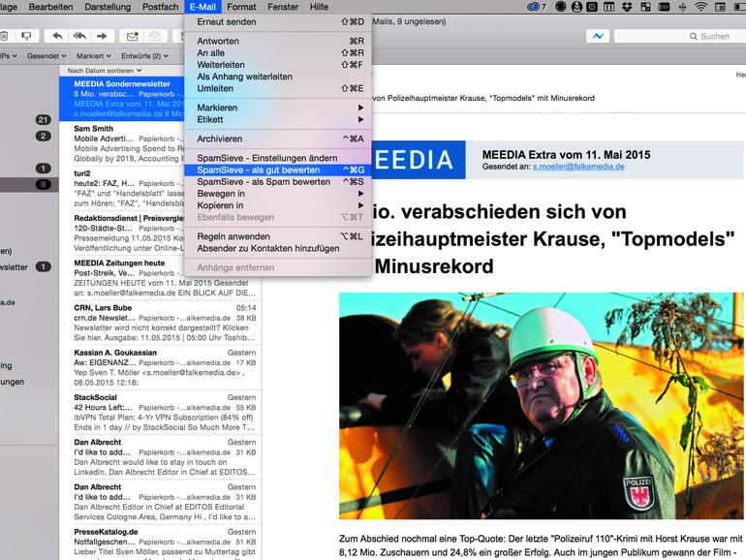The height and width of the screenshot is (560, 746).
Task: Click the camera-style menu bar icon
Action: coord(592,7)
